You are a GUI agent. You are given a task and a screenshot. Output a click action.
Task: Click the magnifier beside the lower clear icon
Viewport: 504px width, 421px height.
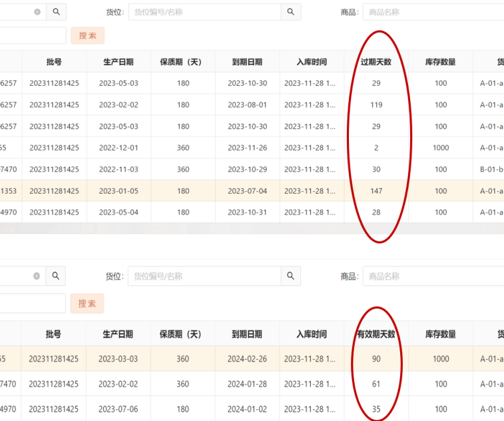click(56, 276)
